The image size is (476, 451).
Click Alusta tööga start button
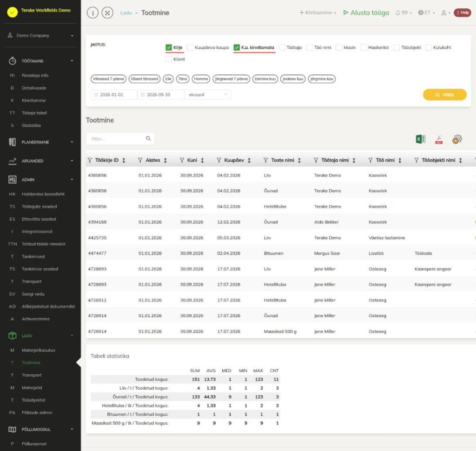pos(366,13)
